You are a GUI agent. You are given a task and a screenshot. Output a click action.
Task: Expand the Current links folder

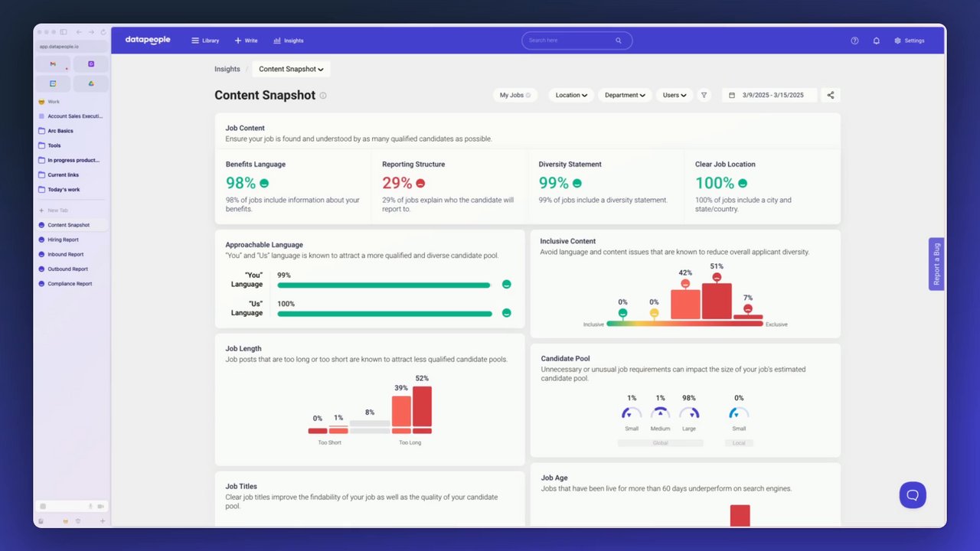click(72, 174)
